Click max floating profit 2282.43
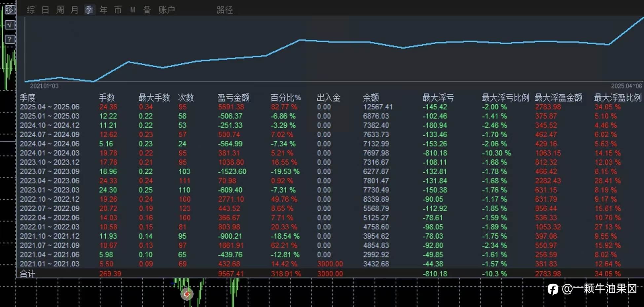The image size is (644, 307). click(548, 181)
